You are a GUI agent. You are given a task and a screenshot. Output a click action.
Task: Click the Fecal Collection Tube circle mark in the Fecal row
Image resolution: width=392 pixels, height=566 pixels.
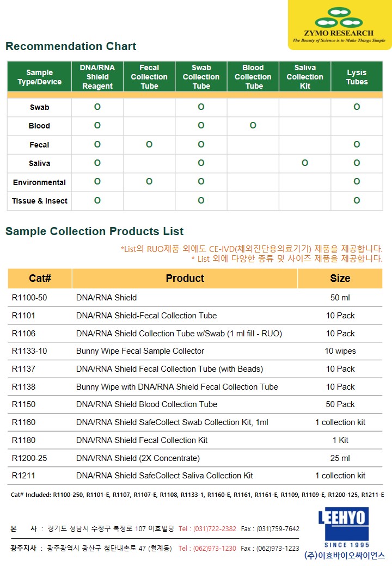(x=149, y=144)
